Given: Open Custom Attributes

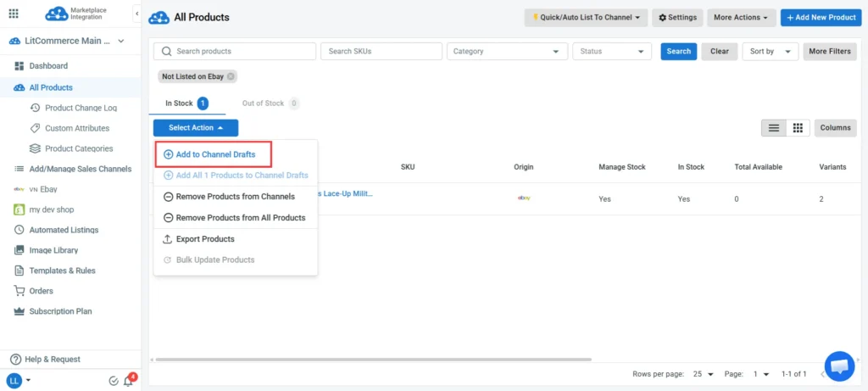Looking at the screenshot, I should point(77,128).
